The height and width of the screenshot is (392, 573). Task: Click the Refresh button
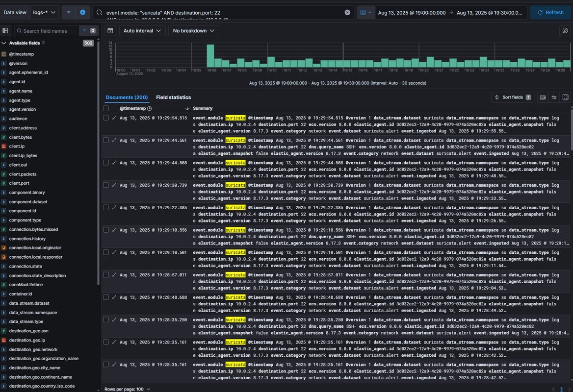[550, 12]
